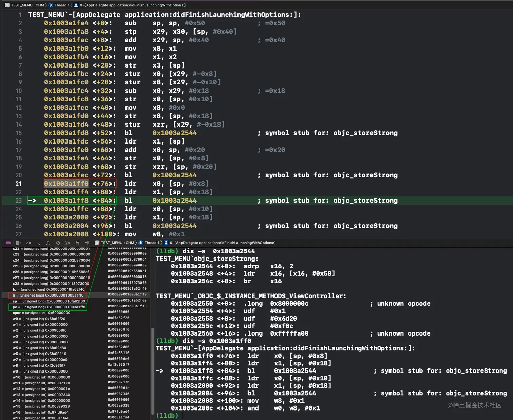The width and height of the screenshot is (513, 420).
Task: Click line number 15 in the gutter
Action: pyautogui.click(x=18, y=133)
